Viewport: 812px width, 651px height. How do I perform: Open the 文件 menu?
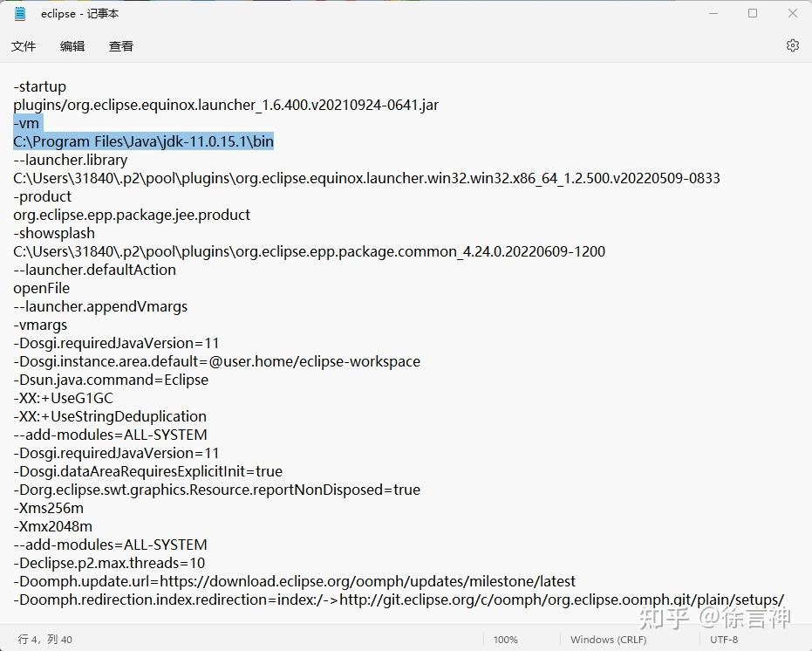[24, 46]
